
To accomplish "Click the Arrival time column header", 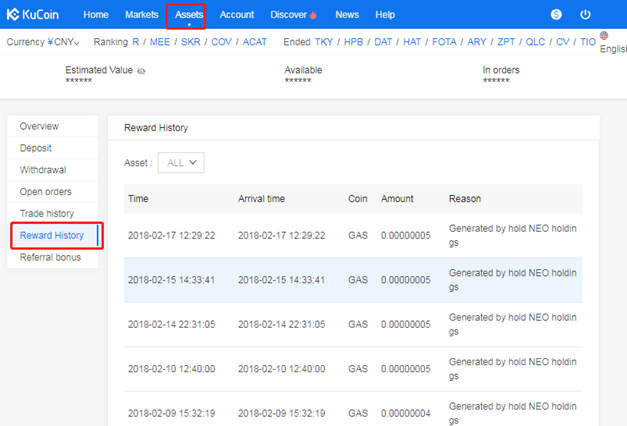I will pyautogui.click(x=261, y=199).
